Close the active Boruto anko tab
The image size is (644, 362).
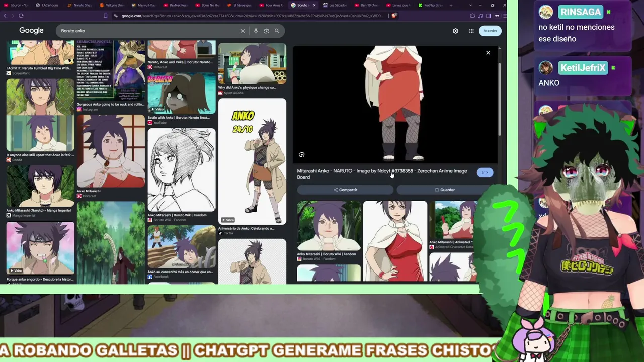coord(314,5)
